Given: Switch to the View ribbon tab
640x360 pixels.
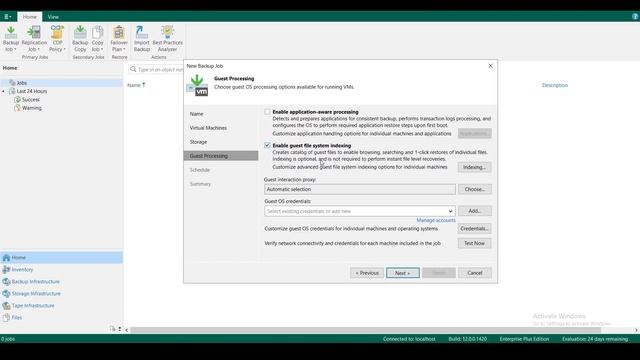Looking at the screenshot, I should (x=53, y=17).
